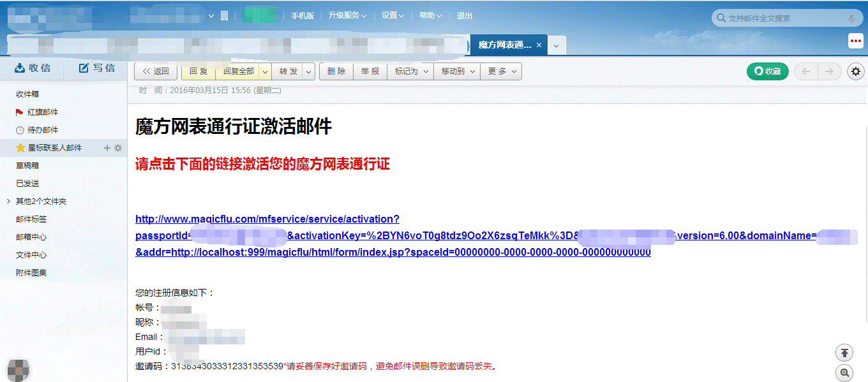Click the red three-dots more icon
Viewport: 868px width, 382px height.
(x=856, y=41)
